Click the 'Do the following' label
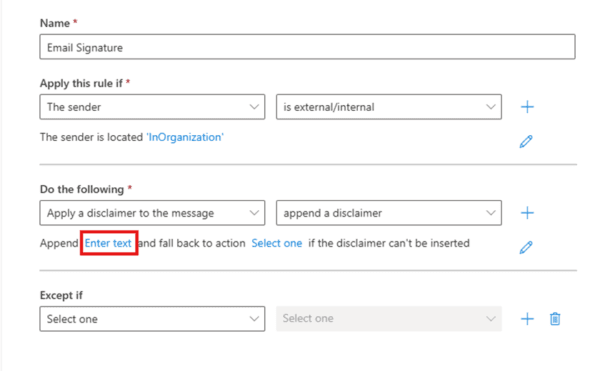 point(82,189)
